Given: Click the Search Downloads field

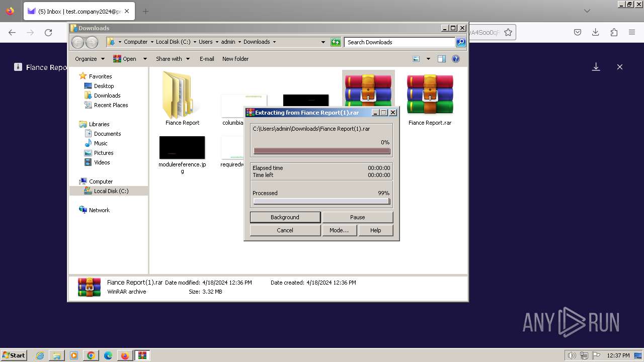Looking at the screenshot, I should pyautogui.click(x=400, y=42).
